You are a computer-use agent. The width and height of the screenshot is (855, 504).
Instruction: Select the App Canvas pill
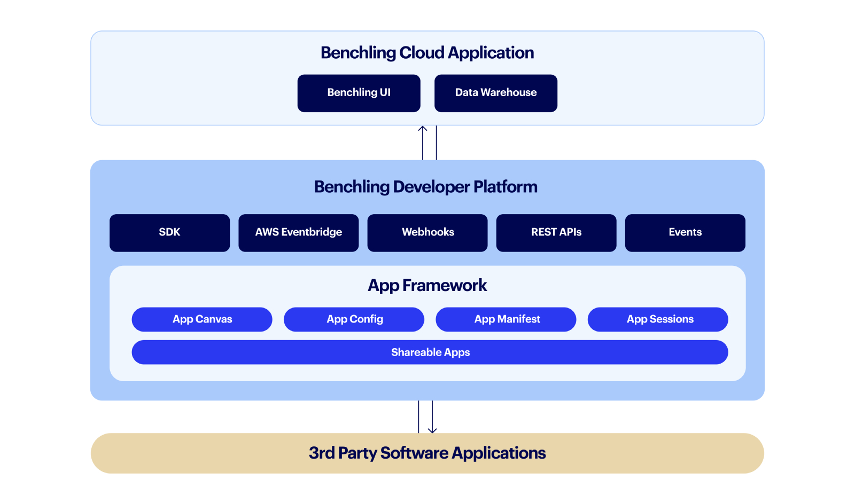point(201,319)
